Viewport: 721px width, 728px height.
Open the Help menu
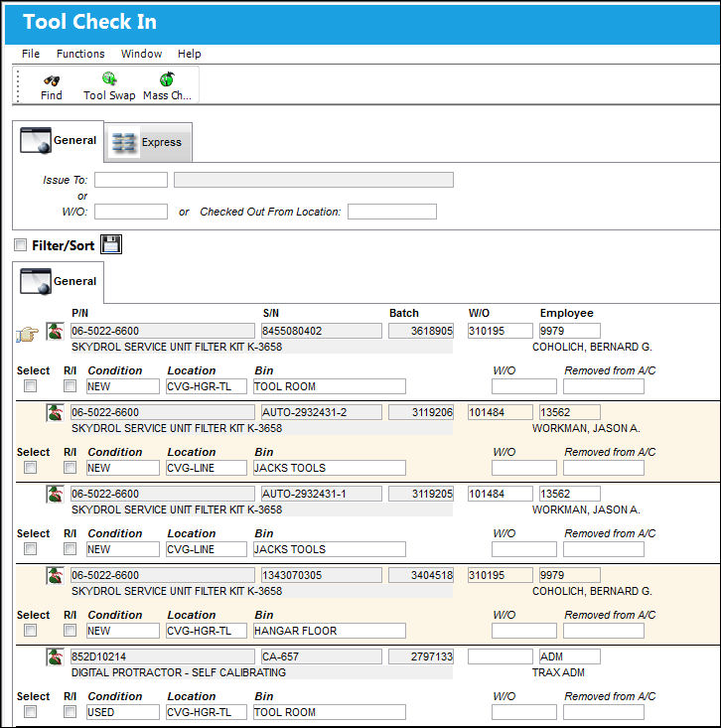[x=190, y=54]
